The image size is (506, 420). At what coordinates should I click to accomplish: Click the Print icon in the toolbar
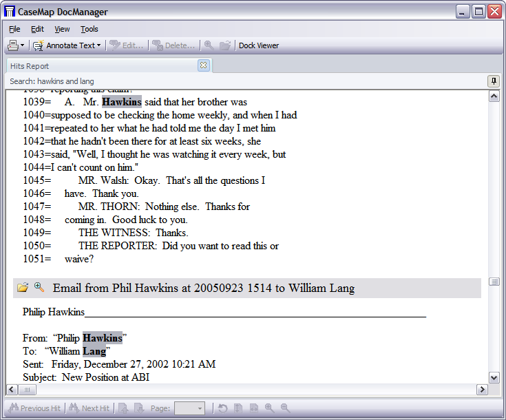[x=12, y=45]
